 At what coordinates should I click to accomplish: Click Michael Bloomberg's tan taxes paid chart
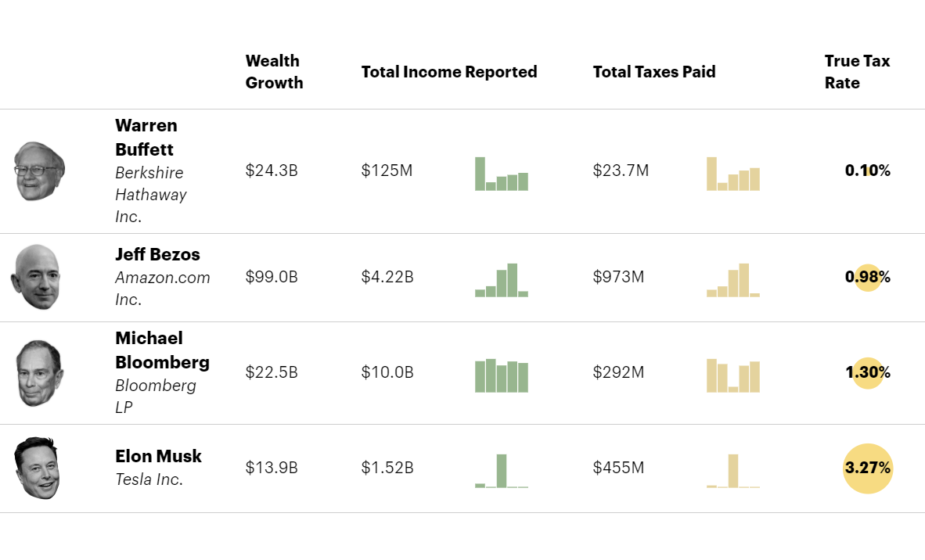point(733,375)
